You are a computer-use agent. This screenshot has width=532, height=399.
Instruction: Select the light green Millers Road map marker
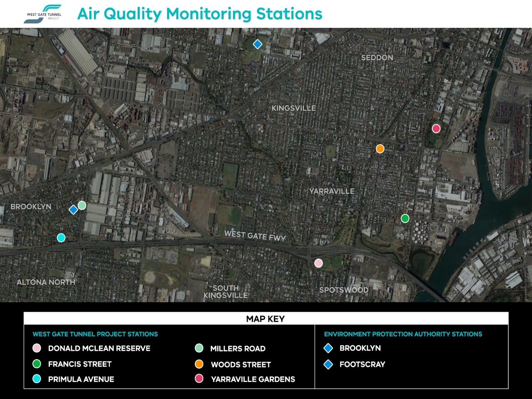82,205
